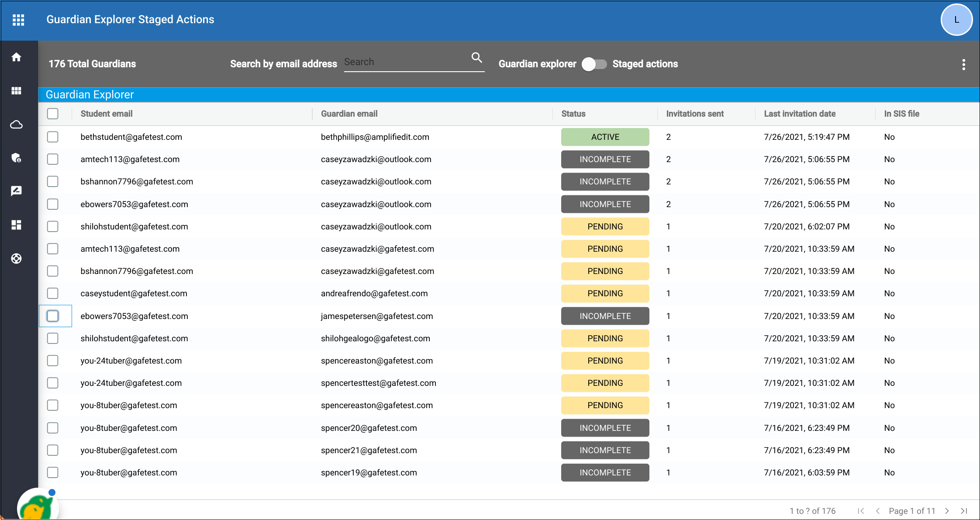Click the cloud icon in sidebar

pos(17,125)
